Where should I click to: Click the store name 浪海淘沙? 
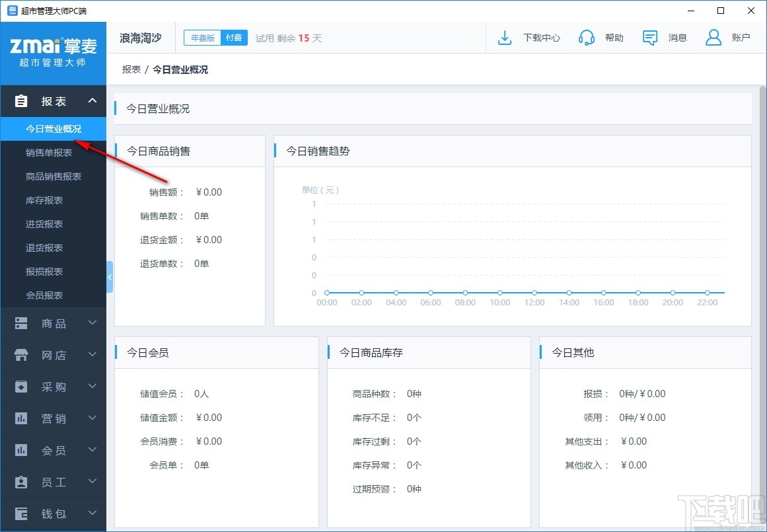[141, 38]
